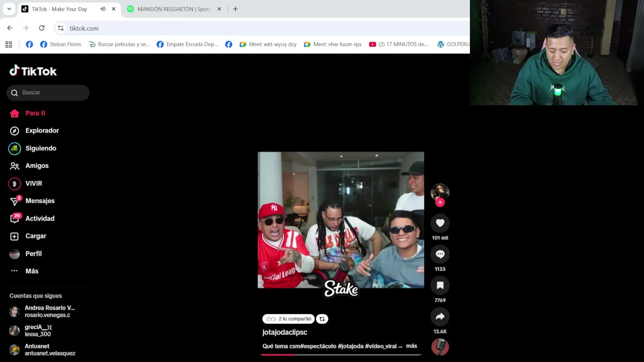Open the comments on the video
The width and height of the screenshot is (644, 362).
[x=440, y=254]
